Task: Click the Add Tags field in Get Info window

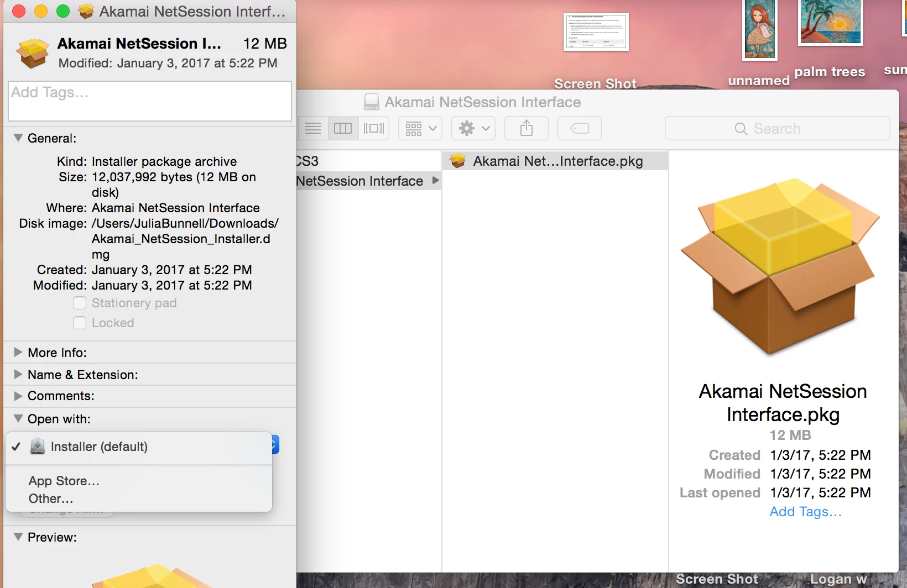Action: pyautogui.click(x=150, y=101)
